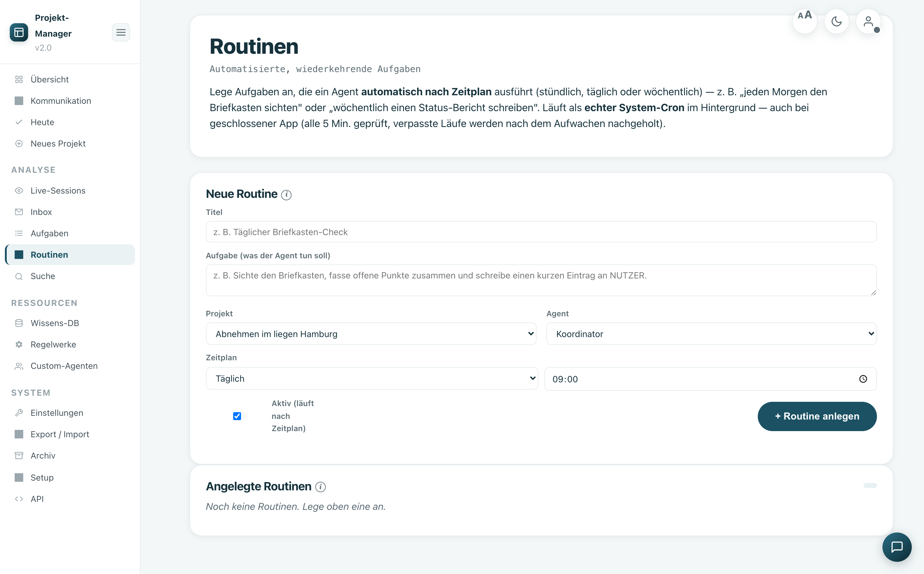924x574 pixels.
Task: Open the time picker clock icon
Action: [863, 379]
